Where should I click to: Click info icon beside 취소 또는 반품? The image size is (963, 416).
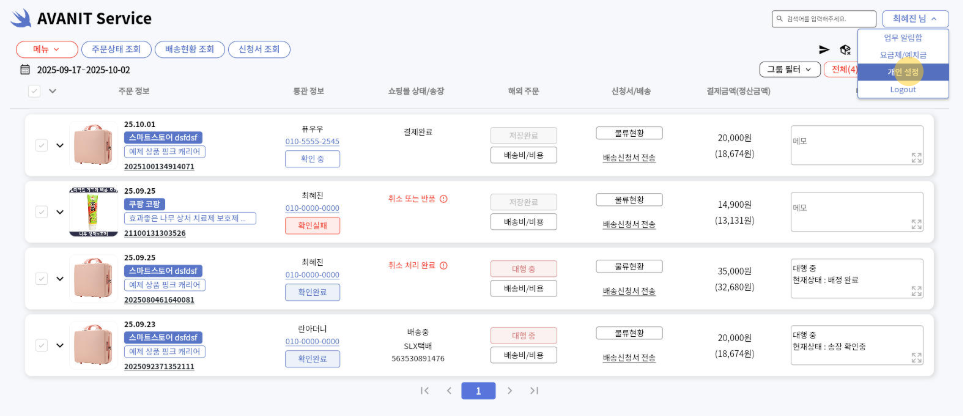(443, 199)
